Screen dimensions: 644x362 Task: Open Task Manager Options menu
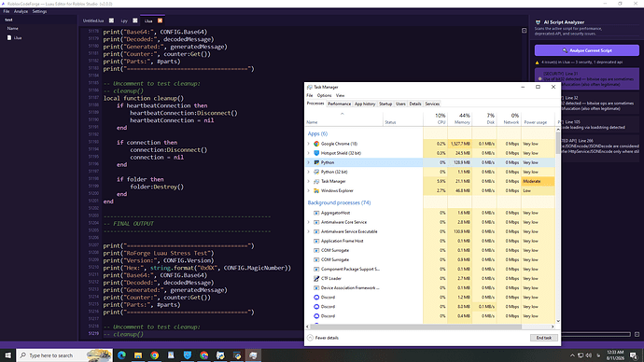(x=324, y=95)
